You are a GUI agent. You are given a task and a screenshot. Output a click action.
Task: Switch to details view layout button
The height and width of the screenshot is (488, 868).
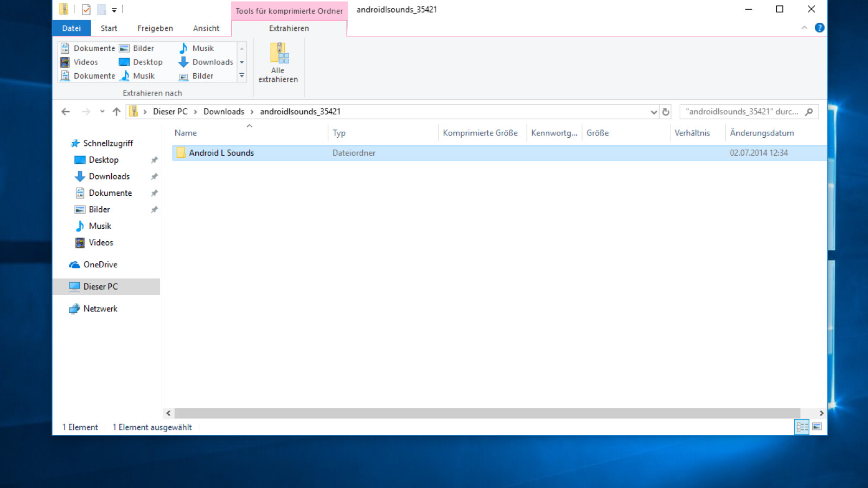coord(802,427)
